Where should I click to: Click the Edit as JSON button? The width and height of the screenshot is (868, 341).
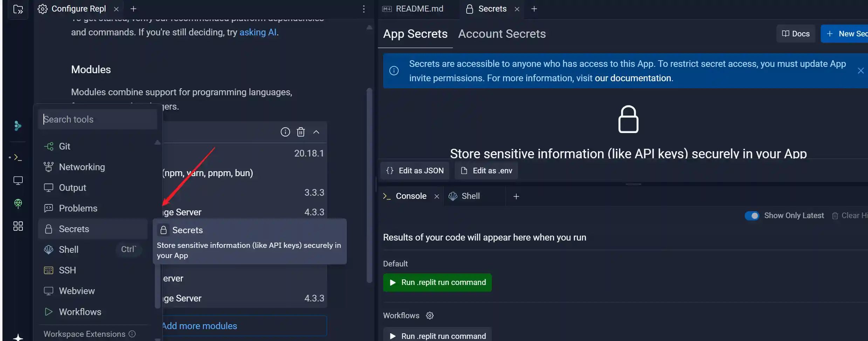coord(415,170)
